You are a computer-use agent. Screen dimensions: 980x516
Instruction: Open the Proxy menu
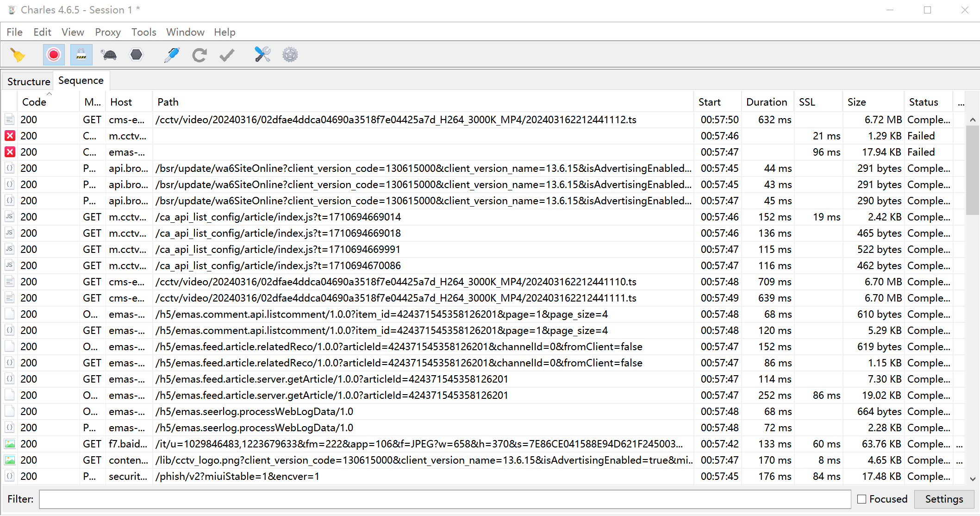pyautogui.click(x=107, y=32)
